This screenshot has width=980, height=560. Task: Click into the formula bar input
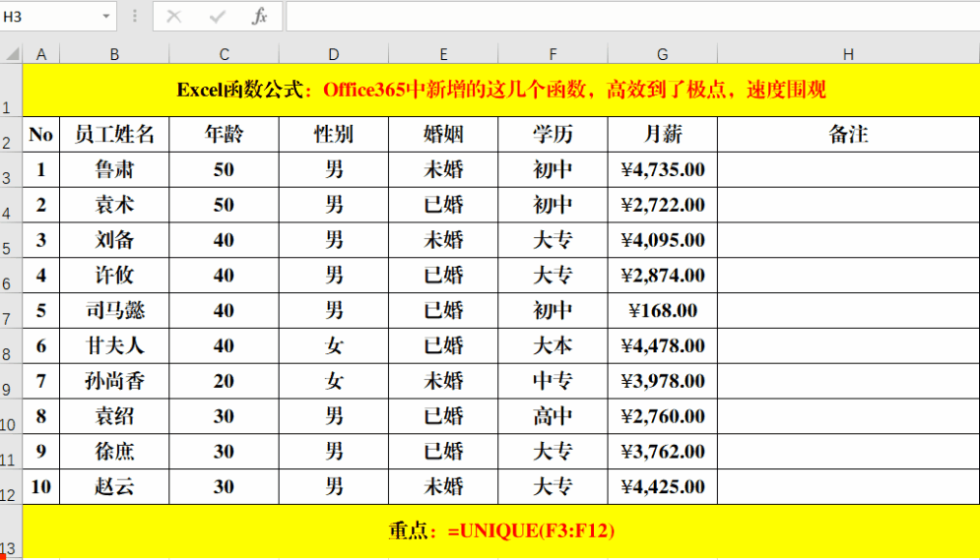[x=632, y=16]
